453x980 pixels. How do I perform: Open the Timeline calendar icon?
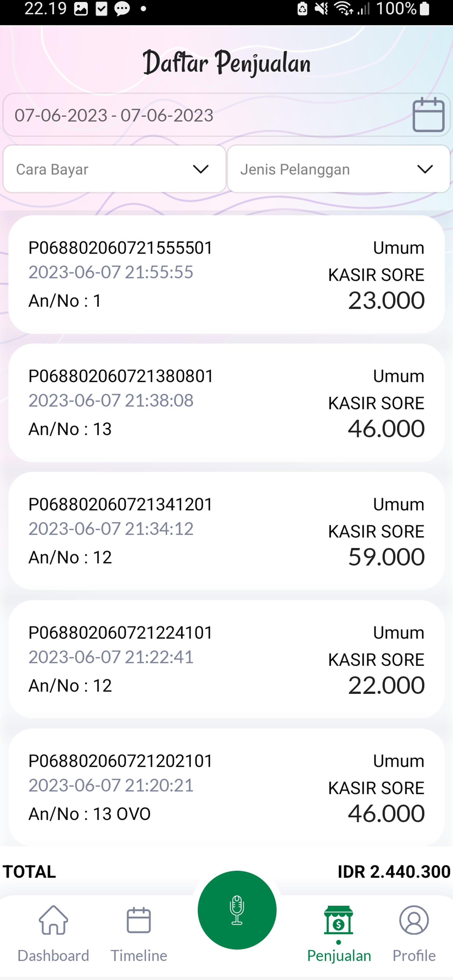tap(139, 920)
